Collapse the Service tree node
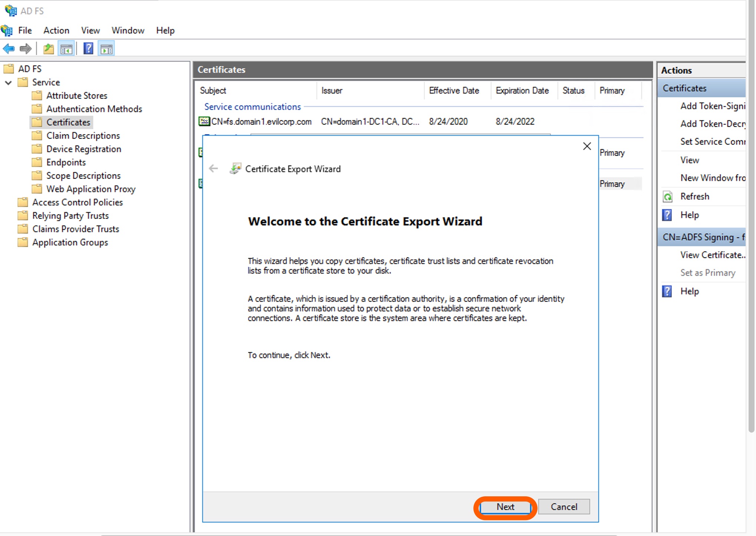The image size is (756, 536). tap(8, 82)
